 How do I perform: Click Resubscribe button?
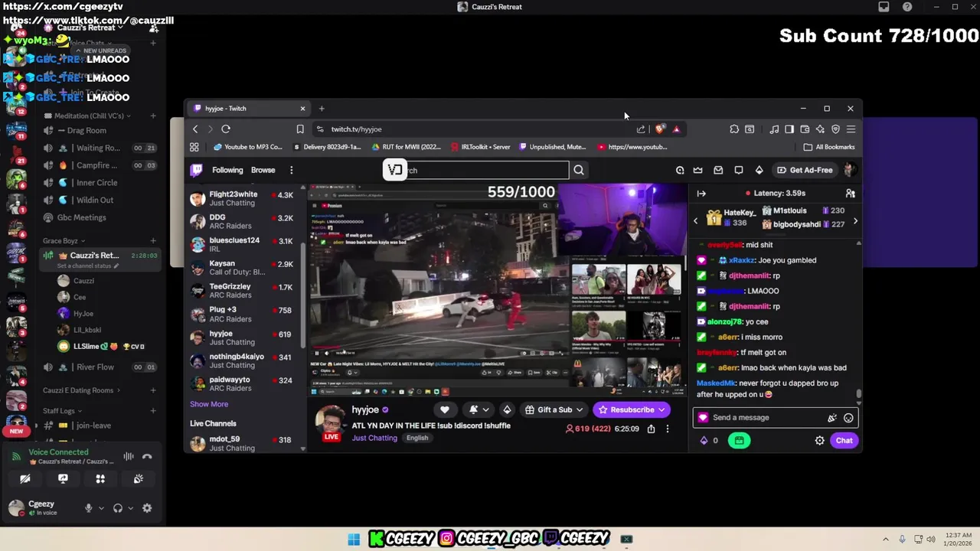point(632,409)
